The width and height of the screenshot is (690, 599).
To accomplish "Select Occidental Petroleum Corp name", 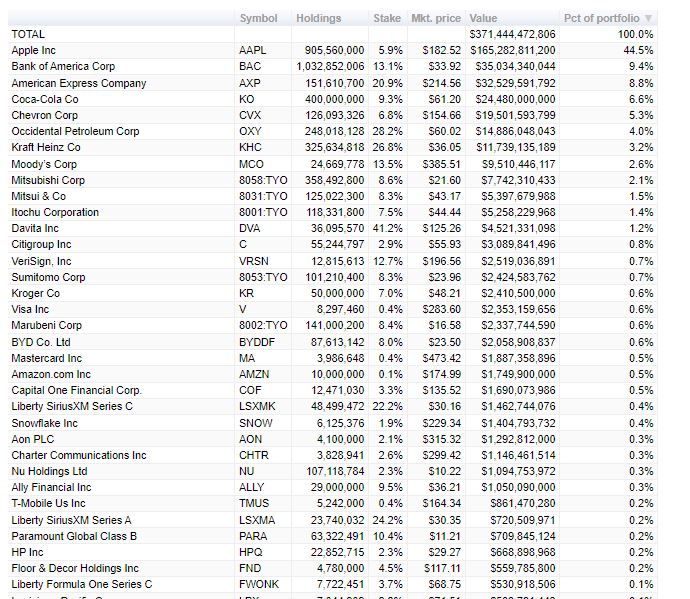I will click(75, 131).
